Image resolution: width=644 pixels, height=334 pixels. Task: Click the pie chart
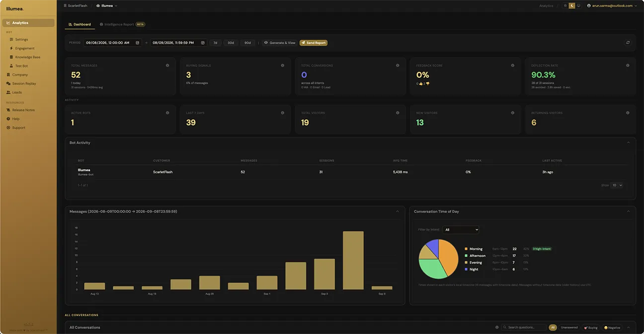pyautogui.click(x=438, y=259)
